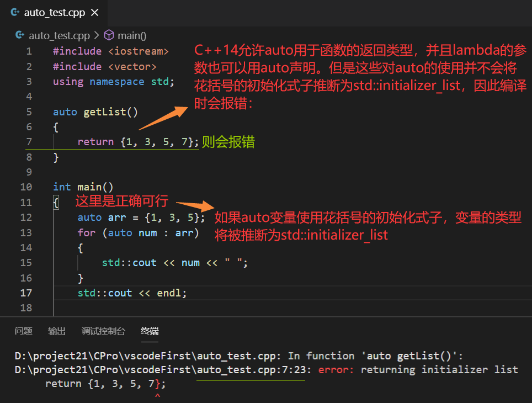
Task: Click the C++ file icon in the breadcrumb
Action: (x=20, y=35)
